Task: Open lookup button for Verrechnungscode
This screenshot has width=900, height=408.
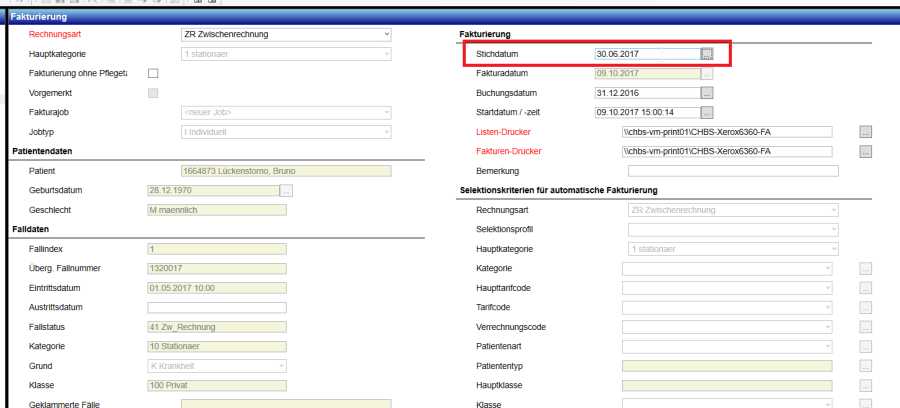Action: pos(866,327)
